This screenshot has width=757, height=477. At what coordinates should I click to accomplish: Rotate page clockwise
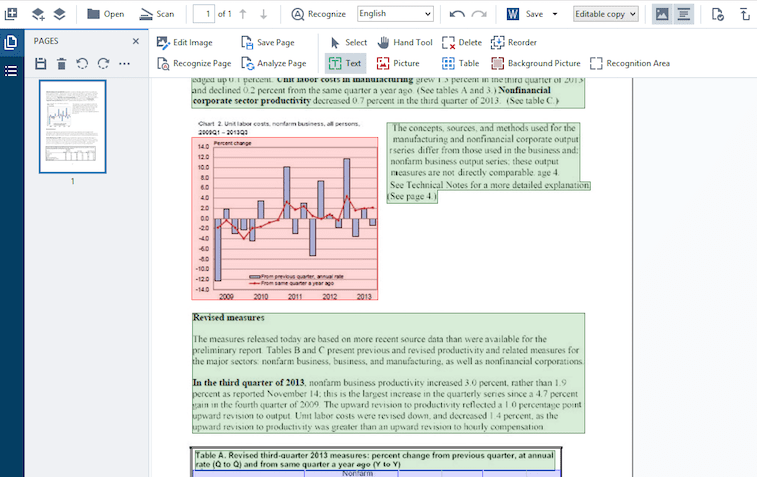(x=103, y=63)
